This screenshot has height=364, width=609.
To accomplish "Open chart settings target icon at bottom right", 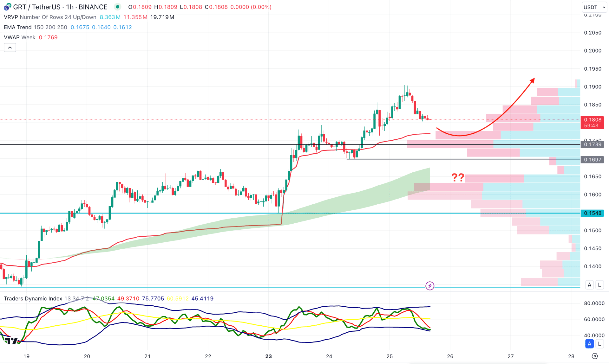I will [595, 356].
